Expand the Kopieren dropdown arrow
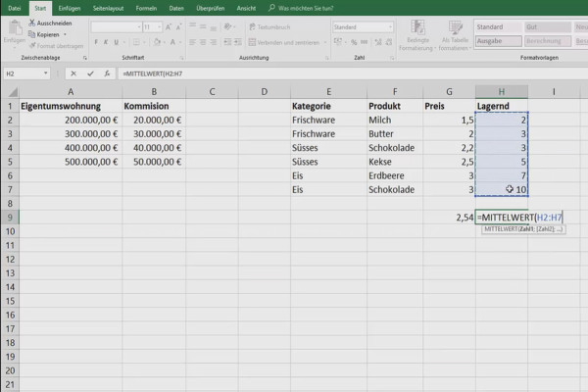 (x=65, y=34)
